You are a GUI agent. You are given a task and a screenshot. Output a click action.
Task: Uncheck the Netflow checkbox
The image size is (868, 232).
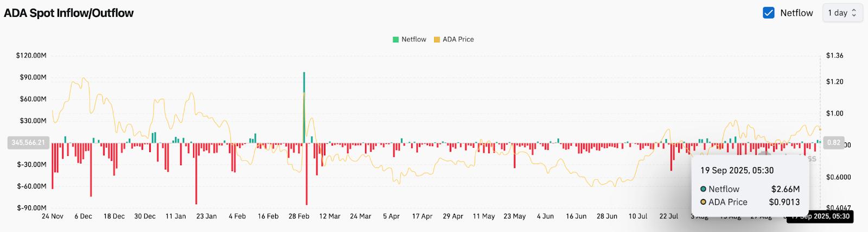768,13
